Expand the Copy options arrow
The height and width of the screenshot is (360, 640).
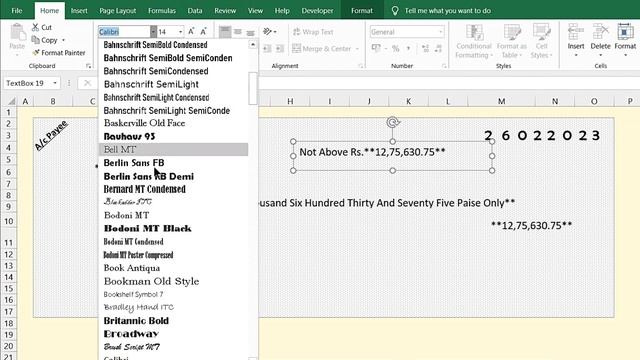pyautogui.click(x=63, y=40)
